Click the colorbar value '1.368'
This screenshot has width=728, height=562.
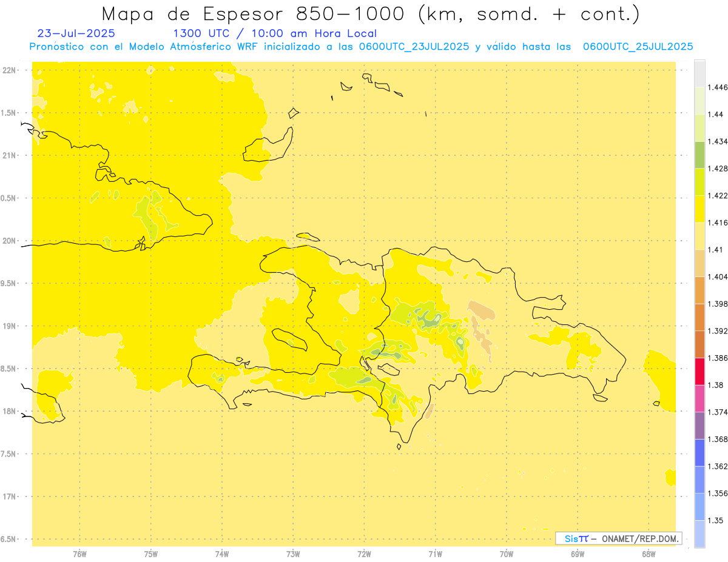click(x=719, y=439)
